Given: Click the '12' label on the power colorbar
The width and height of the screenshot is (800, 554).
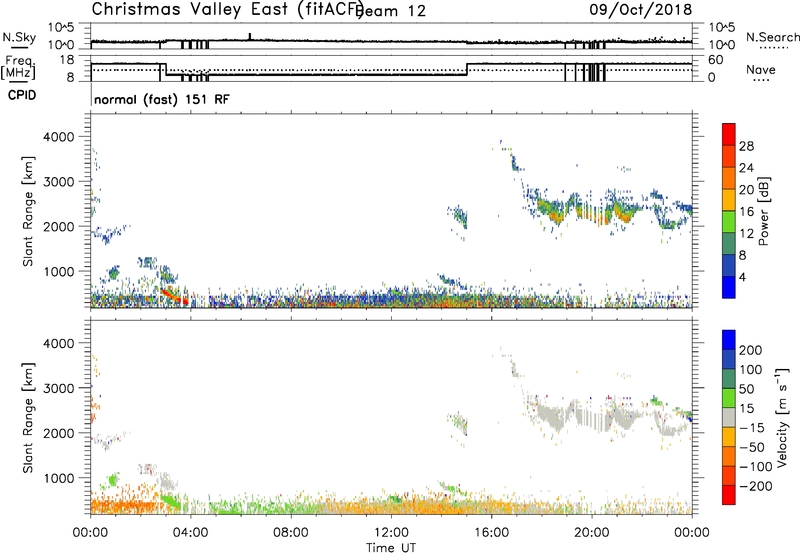Looking at the screenshot, I should (746, 234).
